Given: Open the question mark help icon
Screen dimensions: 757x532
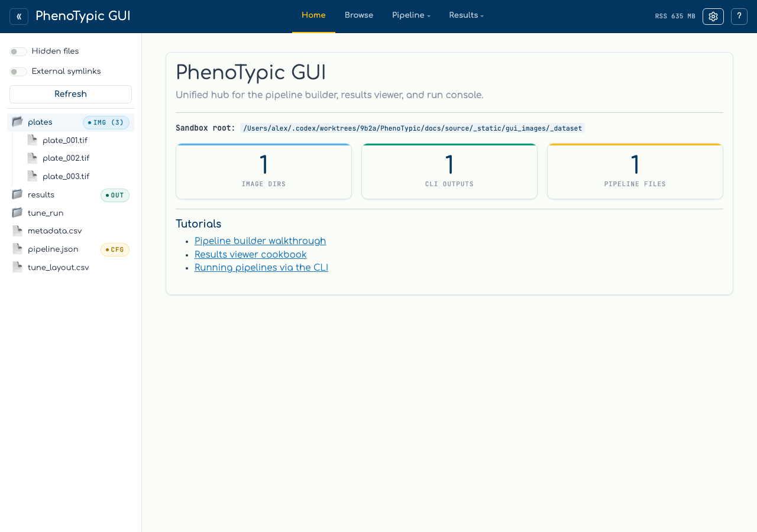Looking at the screenshot, I should pyautogui.click(x=739, y=17).
